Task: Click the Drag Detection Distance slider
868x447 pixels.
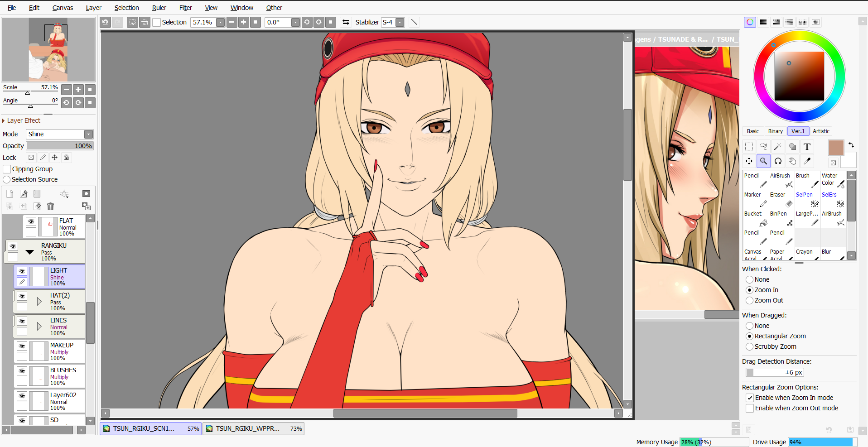Action: click(775, 372)
